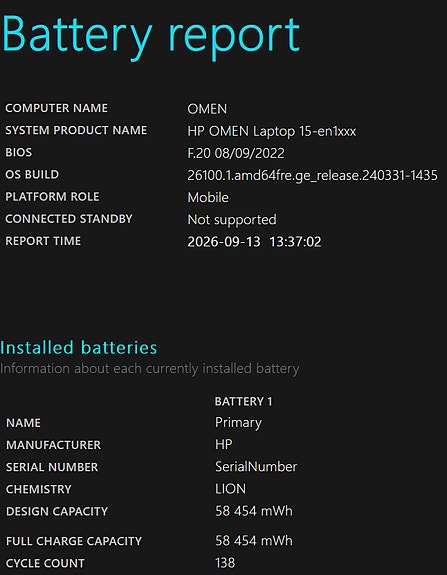Viewport: 447px width, 575px height.
Task: Select the full charge capacity mWh value
Action: click(x=254, y=541)
